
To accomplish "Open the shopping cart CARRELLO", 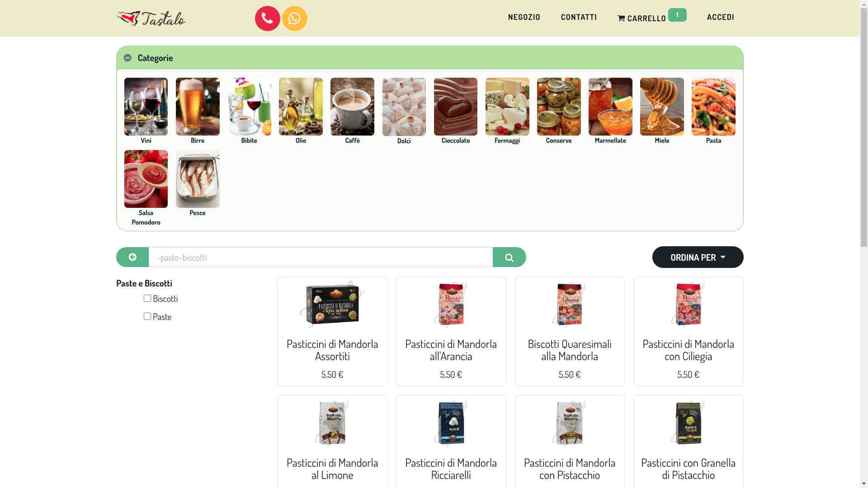I will 652,17.
